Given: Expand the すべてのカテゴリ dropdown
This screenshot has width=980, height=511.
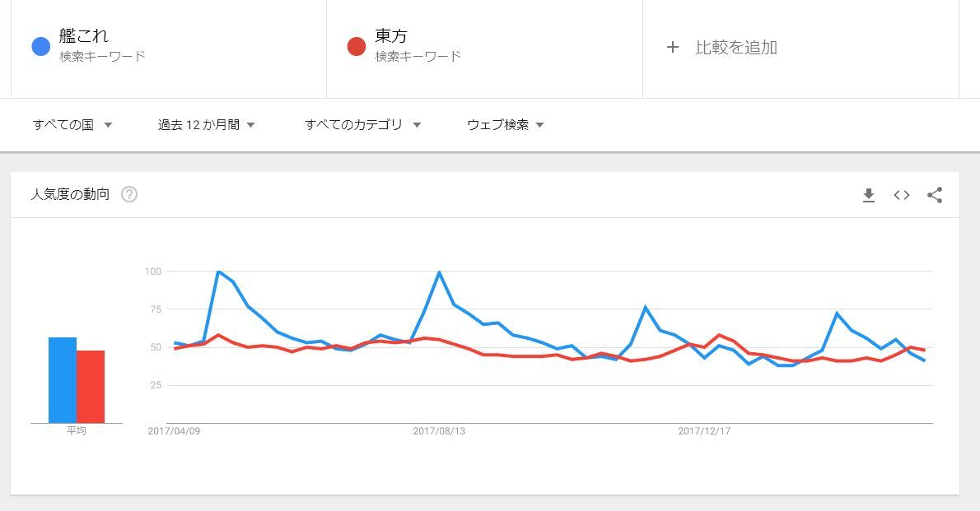Looking at the screenshot, I should coord(362,125).
